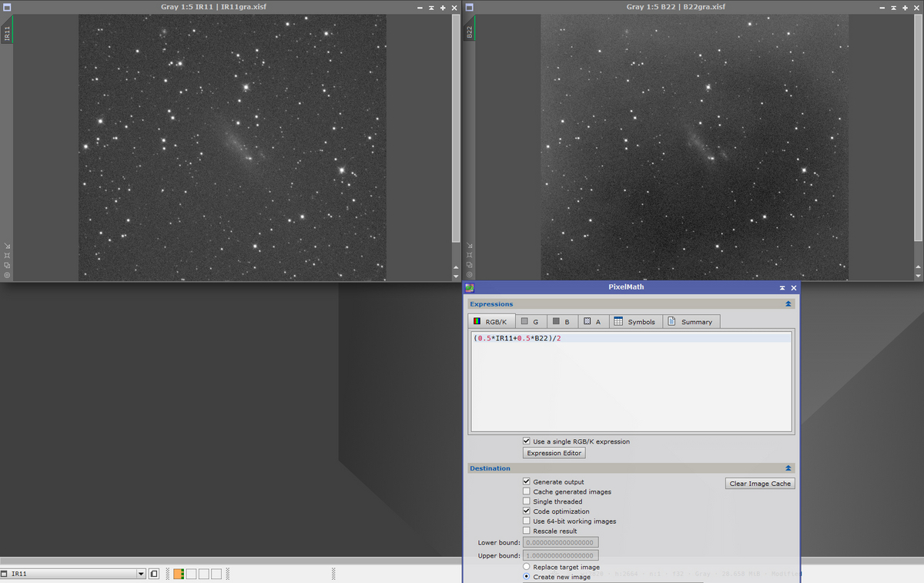Collapse the Destination section
The width and height of the screenshot is (924, 583).
pos(788,468)
